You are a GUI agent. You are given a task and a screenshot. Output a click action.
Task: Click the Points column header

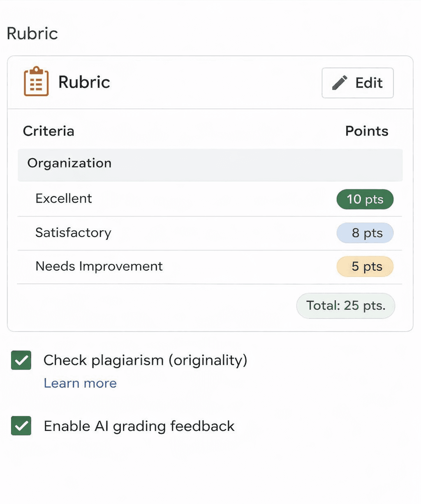point(366,131)
